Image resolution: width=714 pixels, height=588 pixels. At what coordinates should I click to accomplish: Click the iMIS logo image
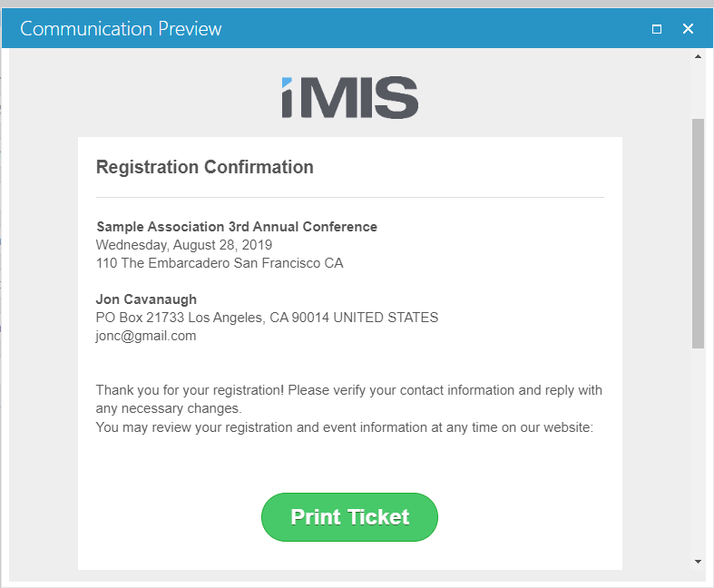349,97
